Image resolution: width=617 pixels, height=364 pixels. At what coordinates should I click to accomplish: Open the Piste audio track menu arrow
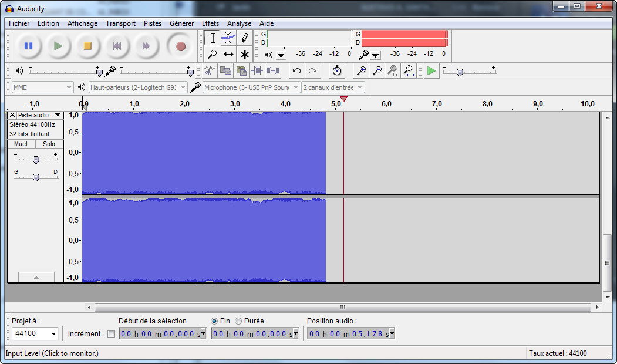click(58, 115)
